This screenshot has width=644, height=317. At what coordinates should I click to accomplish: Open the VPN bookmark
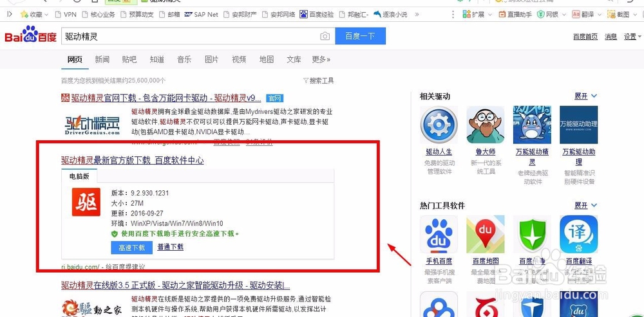(x=66, y=14)
